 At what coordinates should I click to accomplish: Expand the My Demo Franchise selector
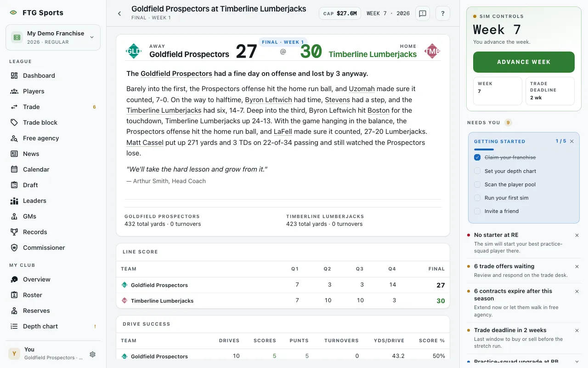[53, 37]
